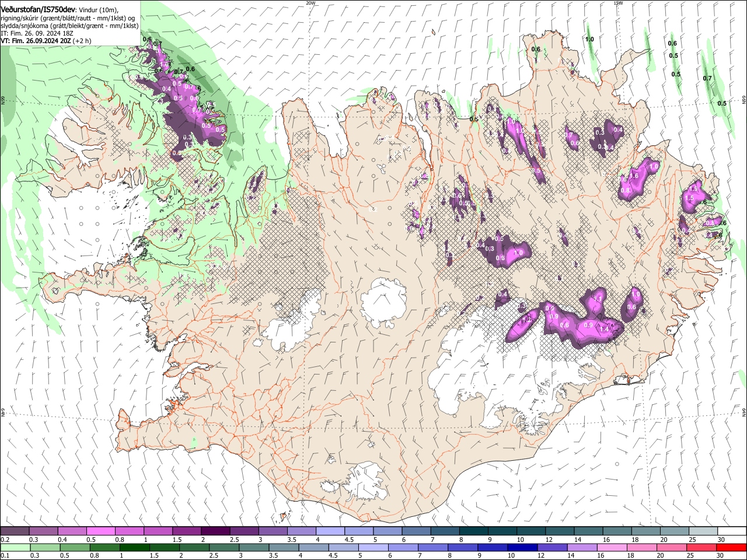This screenshot has height=560, width=747.
Task: Click the 64N latitude label on right edge
Action: [744, 412]
